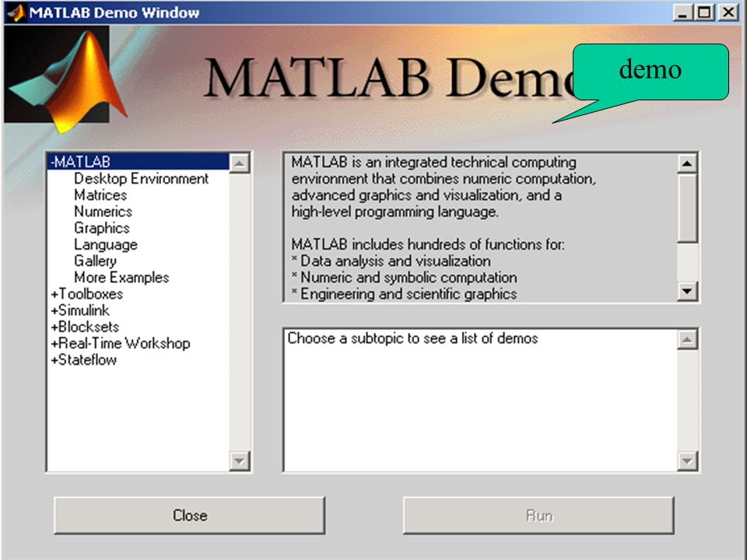Viewport: 747px width, 560px height.
Task: Click the topic list scroll-down arrow
Action: pos(240,461)
